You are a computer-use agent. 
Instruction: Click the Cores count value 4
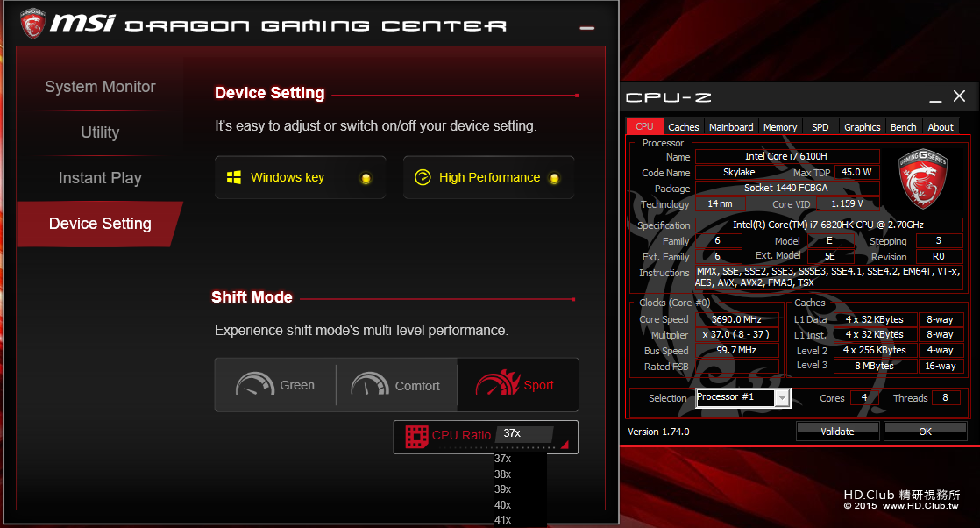tap(864, 398)
